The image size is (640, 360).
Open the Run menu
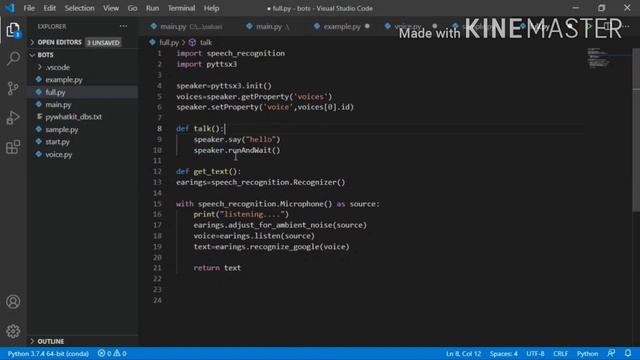click(x=152, y=8)
